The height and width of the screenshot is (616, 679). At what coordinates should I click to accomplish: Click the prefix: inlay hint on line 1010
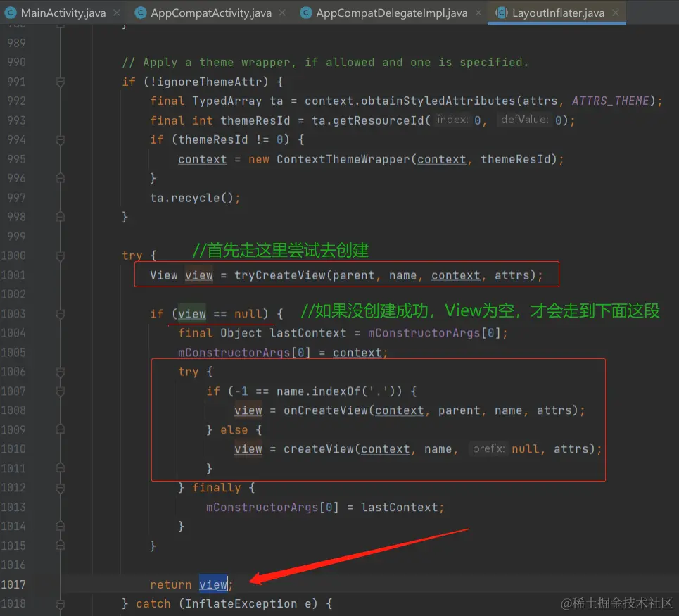(x=488, y=448)
